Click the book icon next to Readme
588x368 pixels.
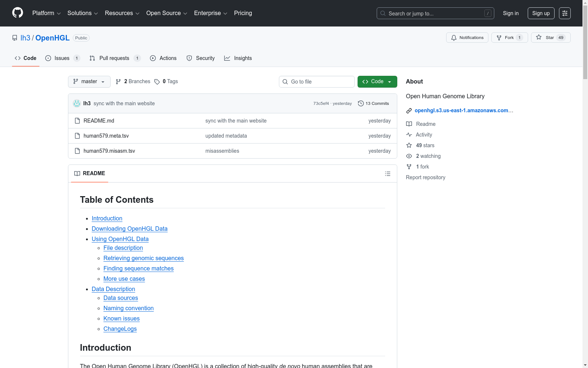pyautogui.click(x=409, y=124)
